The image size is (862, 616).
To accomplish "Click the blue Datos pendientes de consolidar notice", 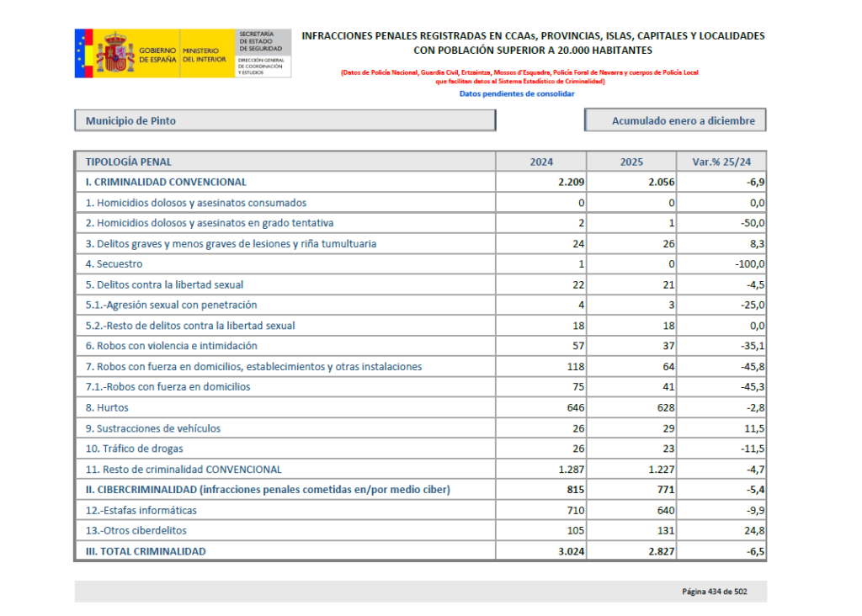I will click(517, 94).
